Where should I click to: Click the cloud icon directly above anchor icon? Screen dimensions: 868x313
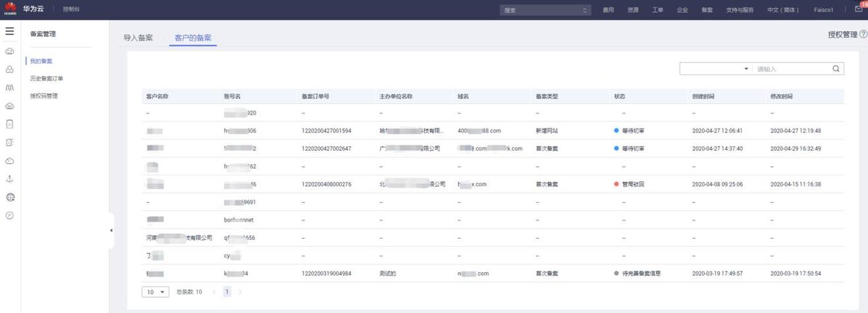9,161
